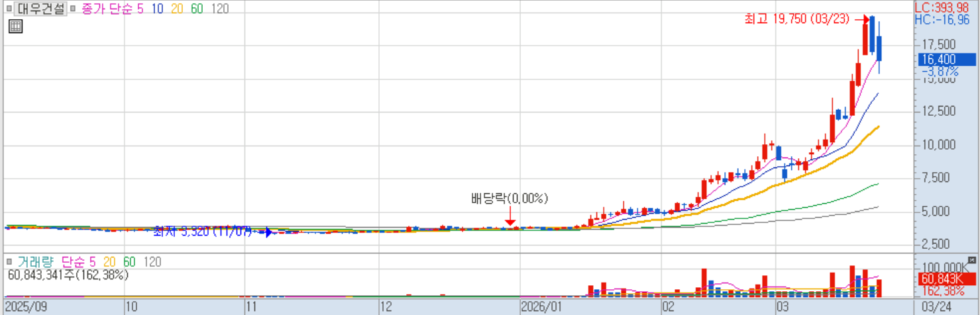Click the 10 month date axis label
Image resolution: width=980 pixels, height=315 pixels.
[133, 308]
